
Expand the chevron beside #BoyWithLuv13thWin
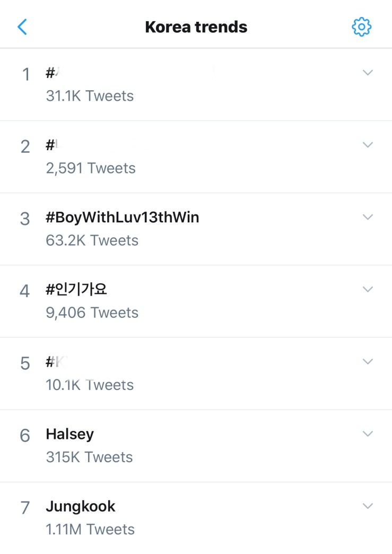368,217
